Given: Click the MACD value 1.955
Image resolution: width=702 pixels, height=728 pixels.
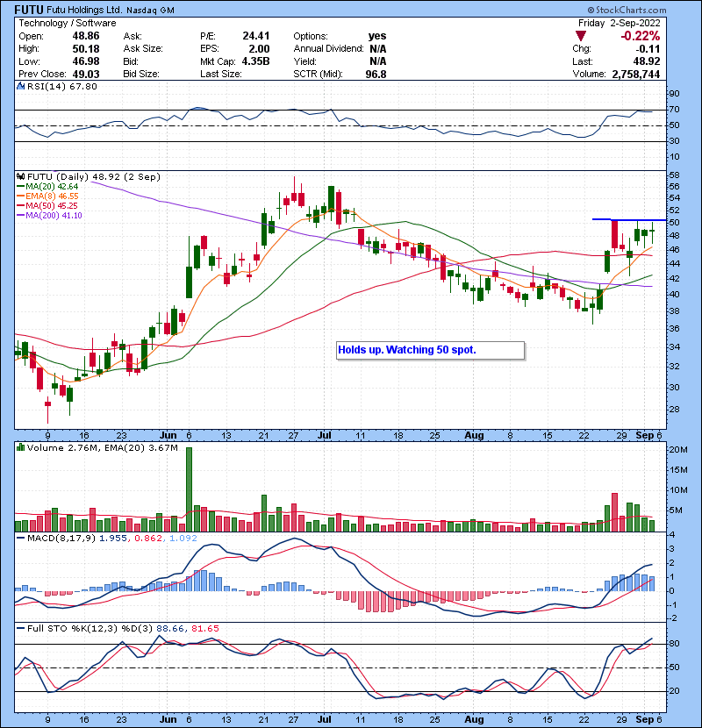Looking at the screenshot, I should pyautogui.click(x=113, y=539).
